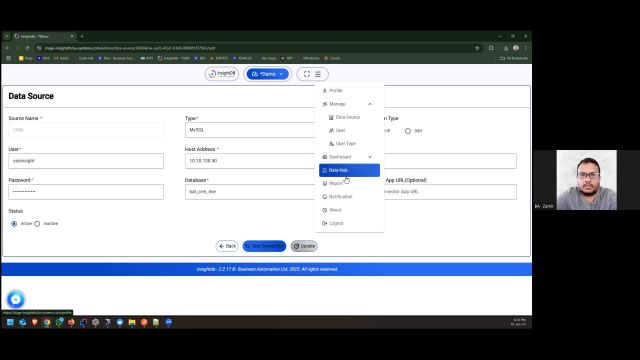Image resolution: width=640 pixels, height=360 pixels.
Task: Open the Report menu entry
Action: (x=349, y=184)
